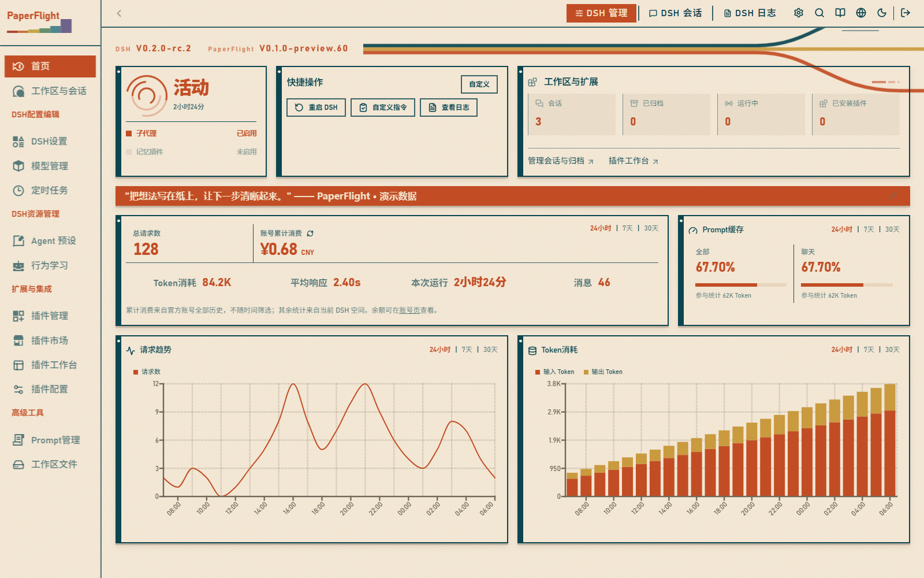Switch to DSH 管理 tab
This screenshot has width=924, height=578.
(601, 13)
